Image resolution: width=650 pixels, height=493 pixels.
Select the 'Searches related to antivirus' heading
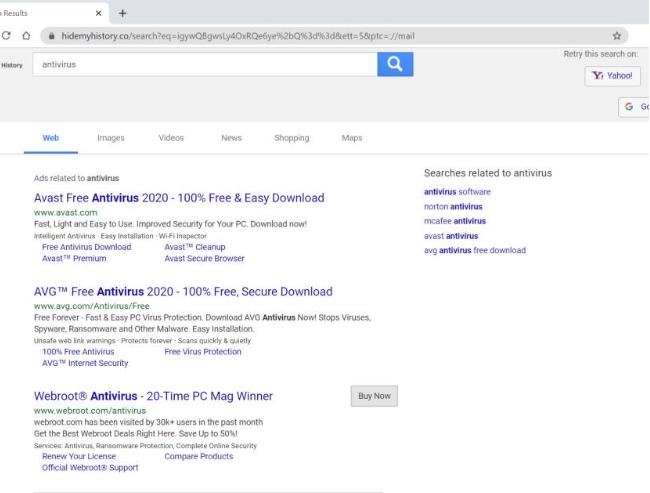[488, 173]
